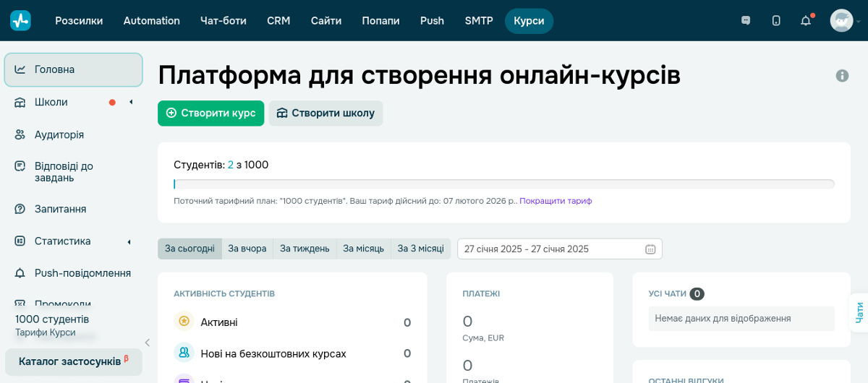Open the Розсилки menu

coord(79,21)
